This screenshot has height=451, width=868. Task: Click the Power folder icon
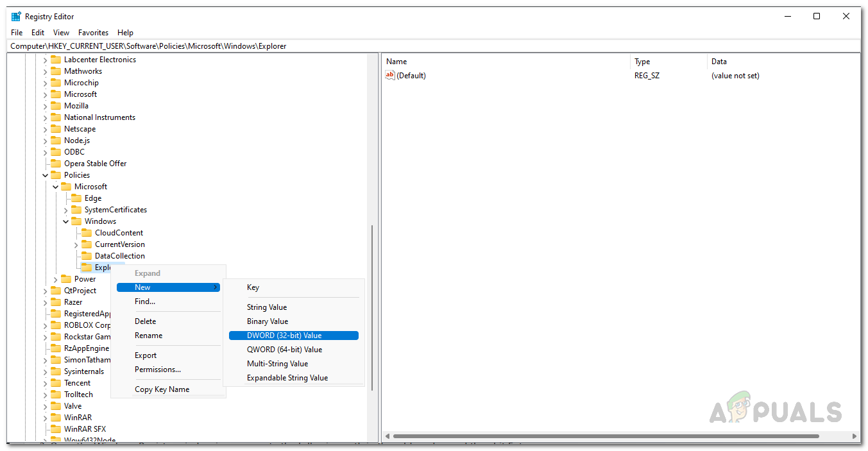[x=66, y=279]
